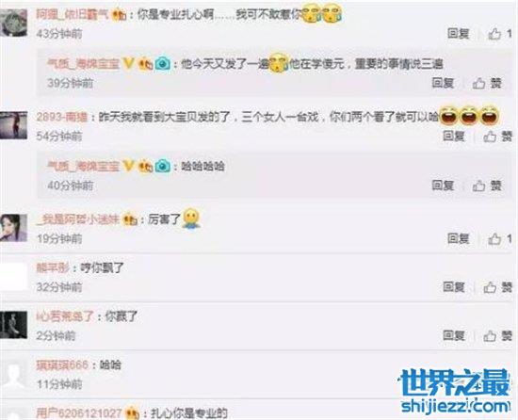Reply to the 厉害了 comment
Viewport: 518px width, 420px height.
[459, 238]
